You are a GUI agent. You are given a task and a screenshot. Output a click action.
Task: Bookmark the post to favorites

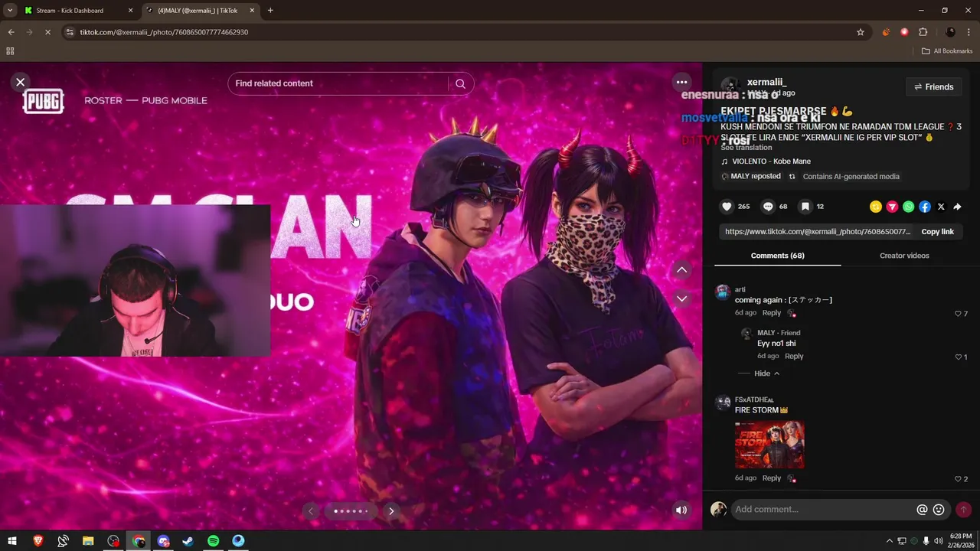point(805,207)
